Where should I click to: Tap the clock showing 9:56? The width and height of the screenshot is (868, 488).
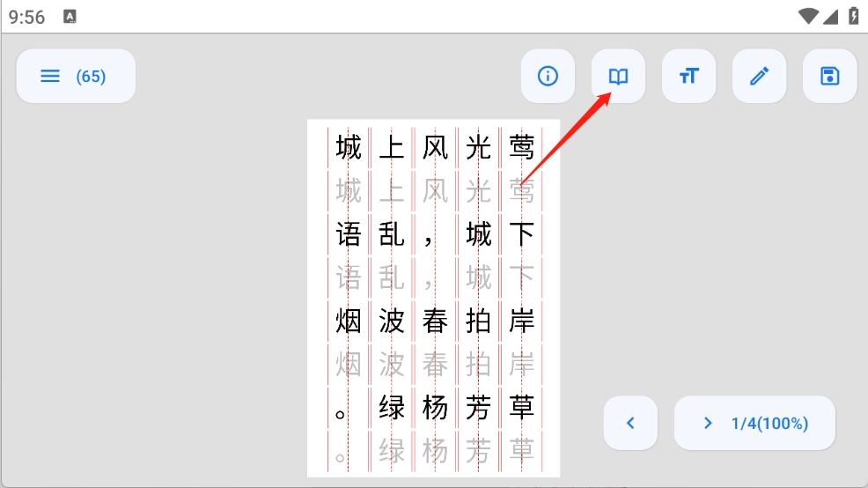tap(27, 17)
